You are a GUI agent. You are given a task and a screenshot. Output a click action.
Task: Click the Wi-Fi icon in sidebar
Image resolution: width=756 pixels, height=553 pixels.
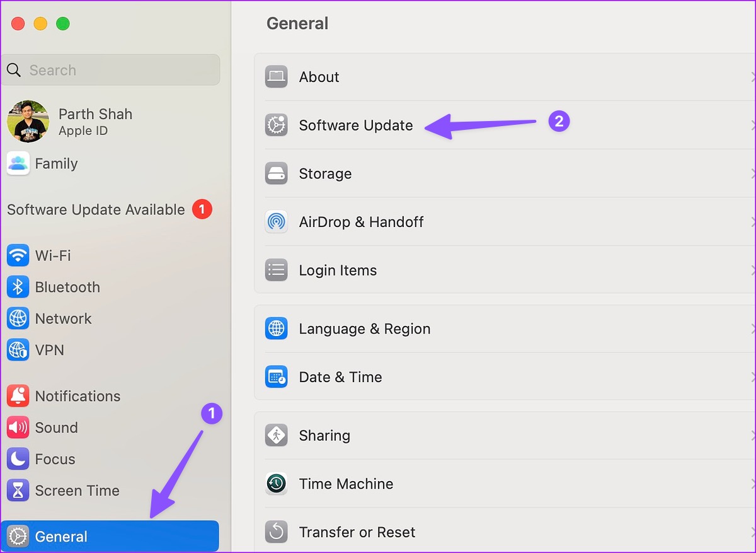[x=18, y=255]
